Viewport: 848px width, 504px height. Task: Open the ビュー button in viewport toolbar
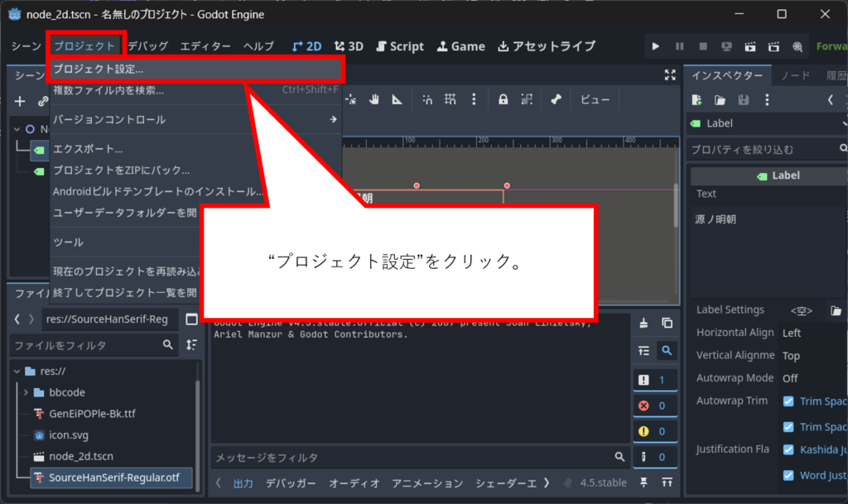click(595, 99)
